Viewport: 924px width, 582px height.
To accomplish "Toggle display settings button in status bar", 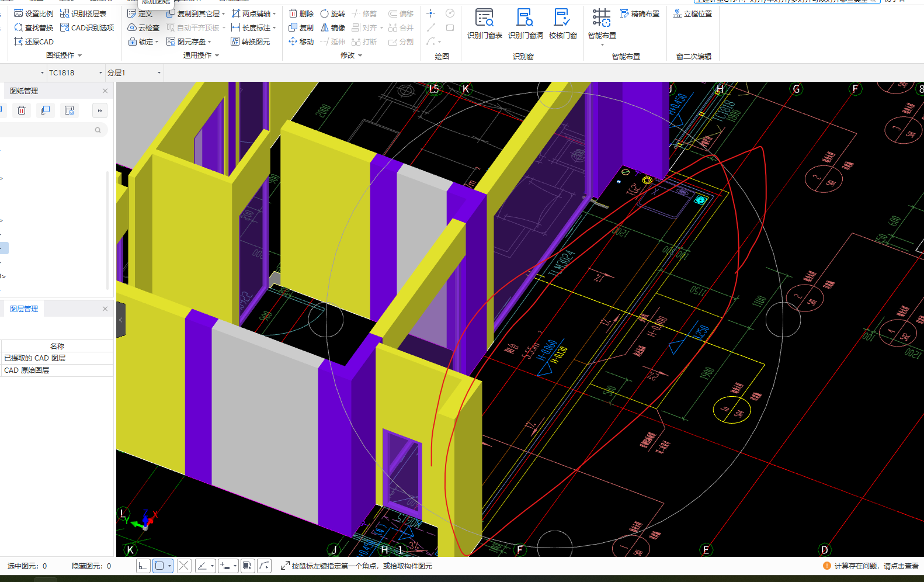I will coord(247,566).
